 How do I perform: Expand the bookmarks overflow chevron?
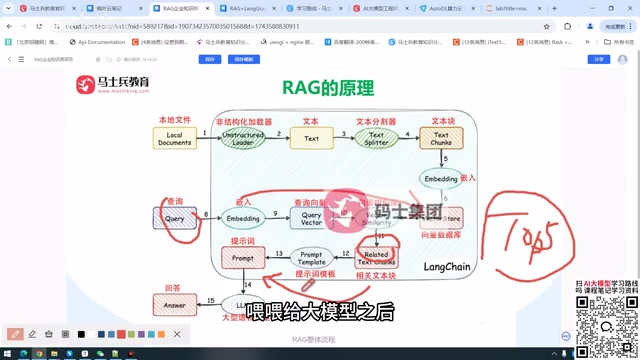pos(587,42)
